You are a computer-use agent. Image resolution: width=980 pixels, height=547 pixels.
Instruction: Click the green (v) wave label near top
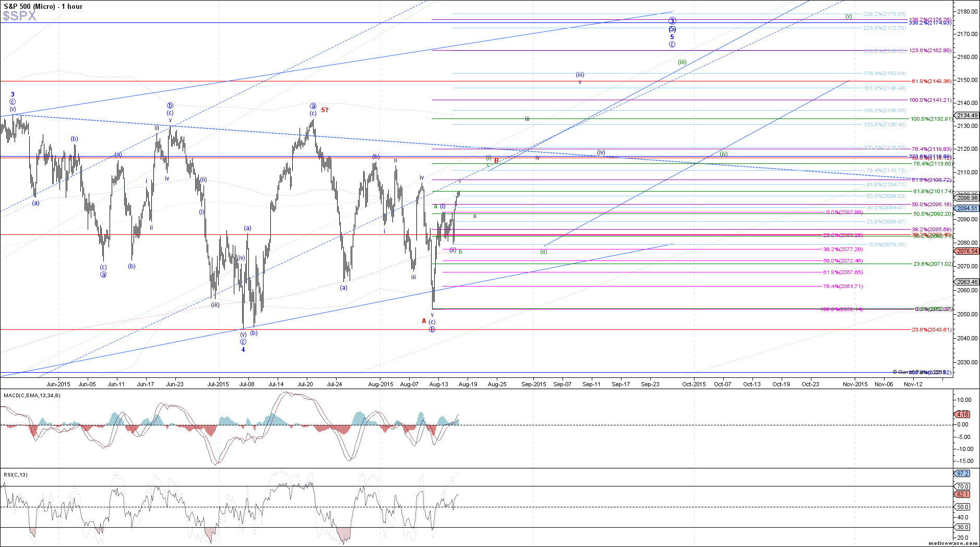tap(848, 16)
